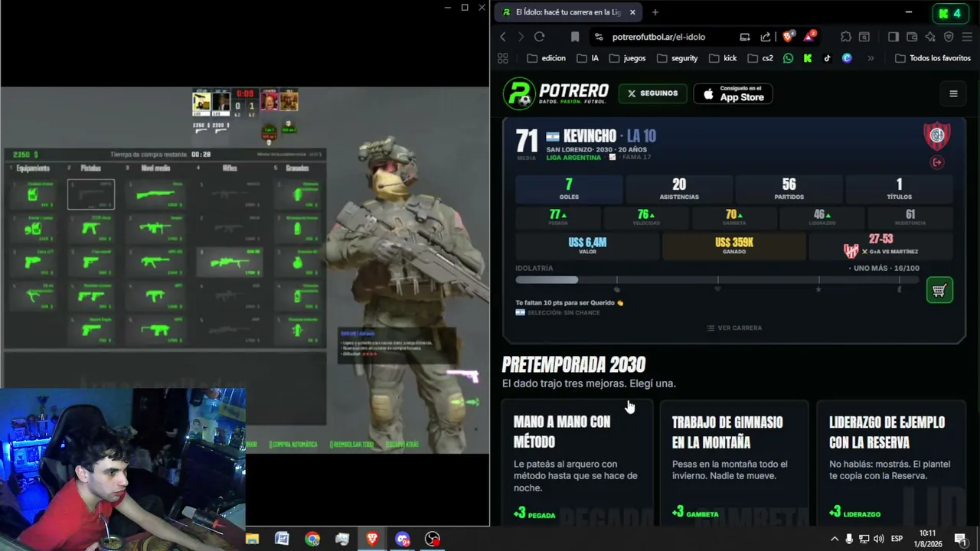Expand the bookmarks overflow chevron

(871, 58)
